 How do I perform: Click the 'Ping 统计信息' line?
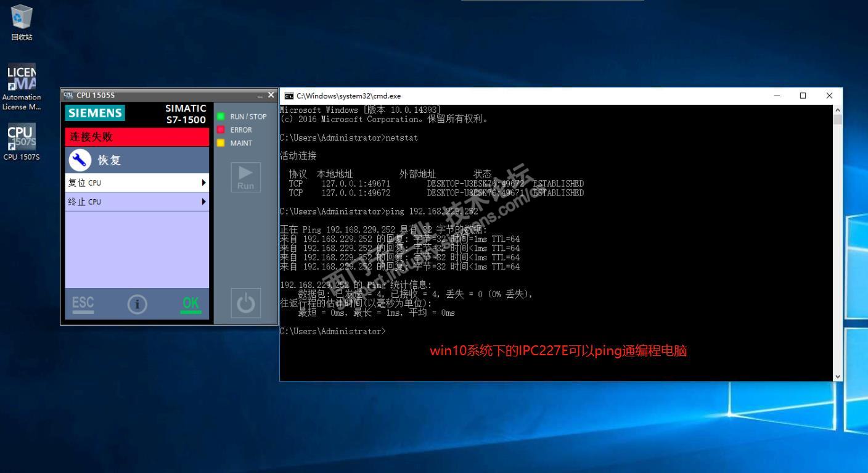[356, 285]
